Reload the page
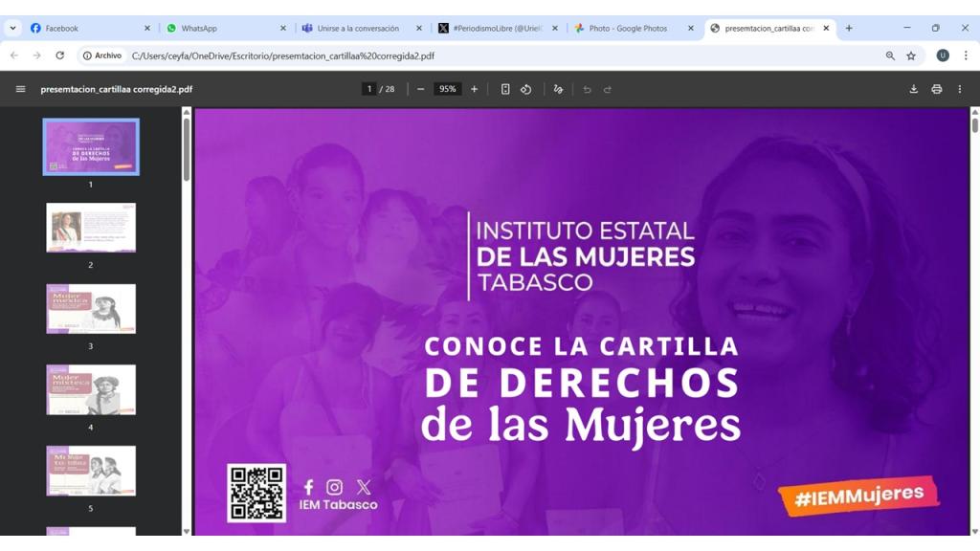 (59, 55)
